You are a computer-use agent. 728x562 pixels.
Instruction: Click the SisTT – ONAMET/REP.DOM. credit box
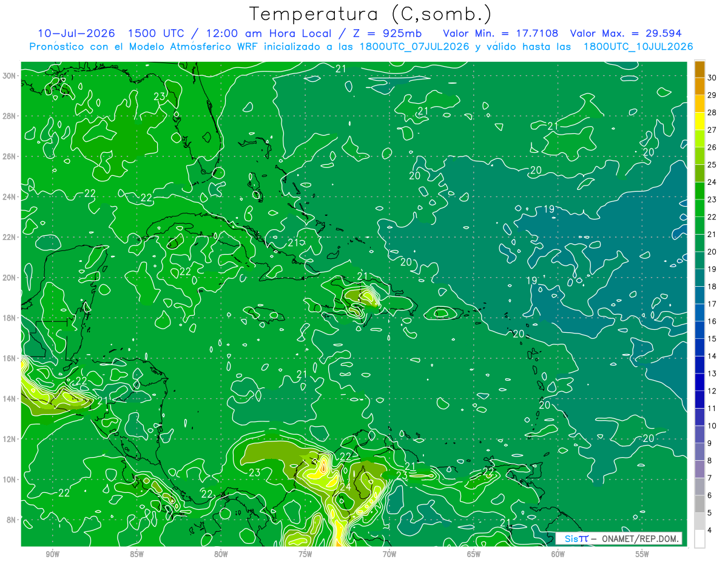click(619, 538)
